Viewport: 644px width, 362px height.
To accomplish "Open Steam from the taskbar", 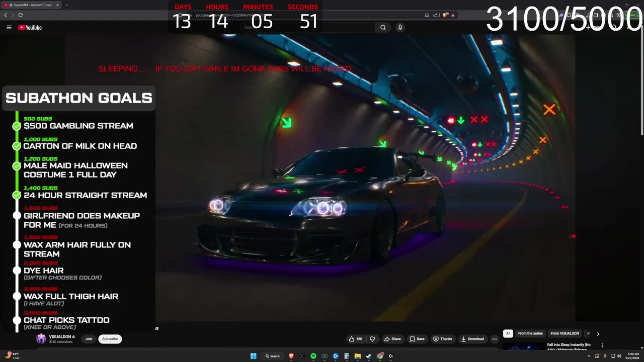I will point(368,356).
